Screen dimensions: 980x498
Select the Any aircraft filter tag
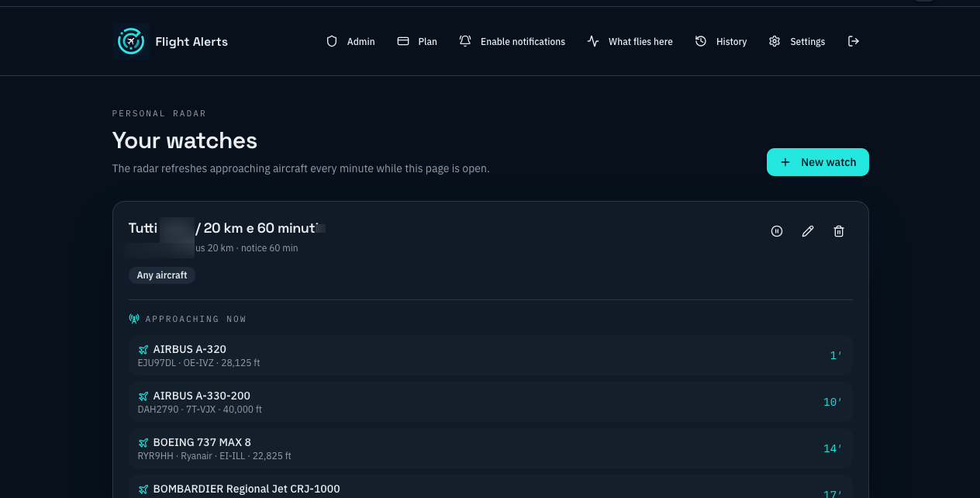click(x=162, y=275)
